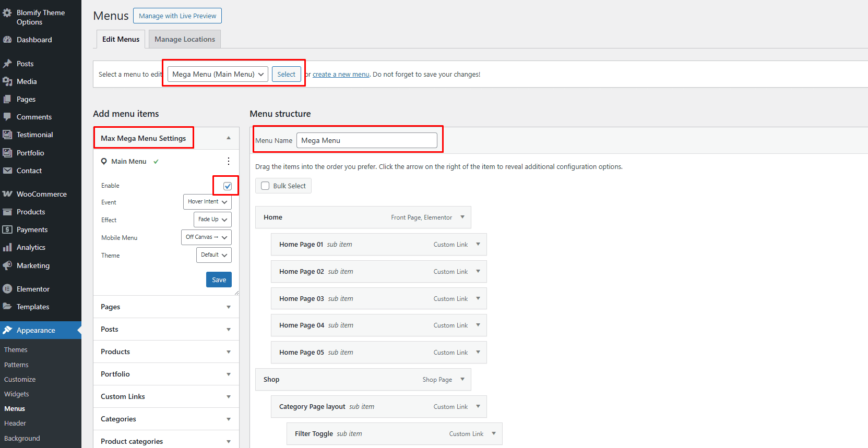
Task: Switch to the Manage Locations tab
Action: tap(185, 39)
